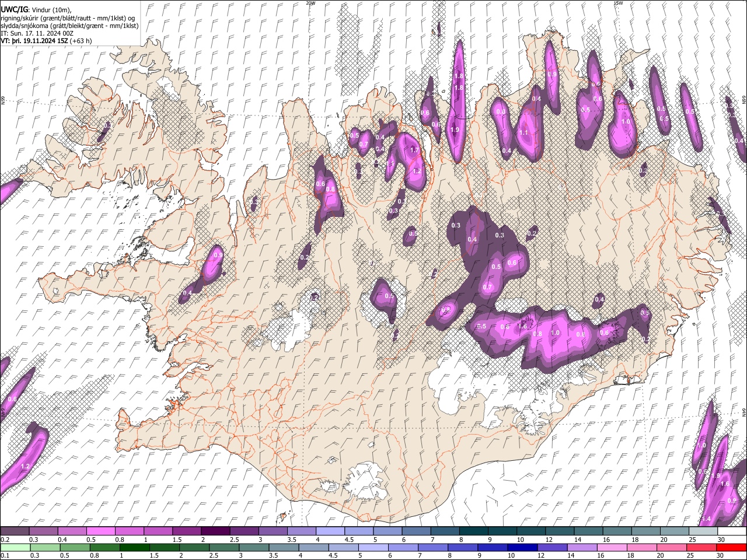747x560 pixels.
Task: Select the 'IT: Sun. 17. 11. 2024 00Z' line
Action: point(37,33)
